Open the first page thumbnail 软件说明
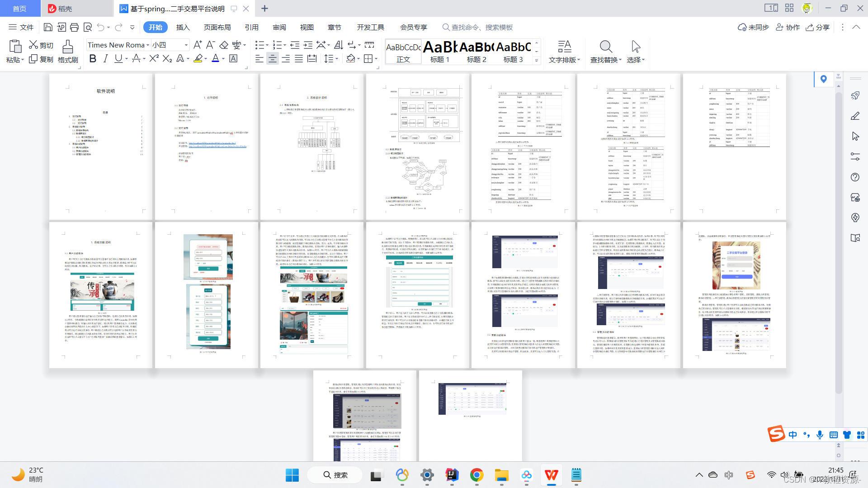Image resolution: width=868 pixels, height=488 pixels. click(101, 147)
